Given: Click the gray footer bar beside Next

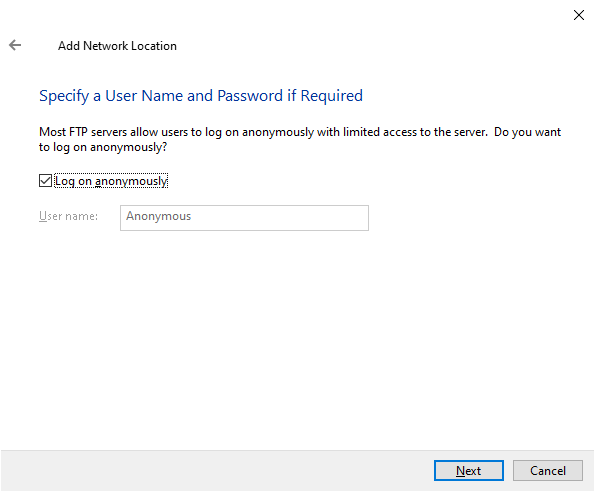Looking at the screenshot, I should [x=216, y=470].
